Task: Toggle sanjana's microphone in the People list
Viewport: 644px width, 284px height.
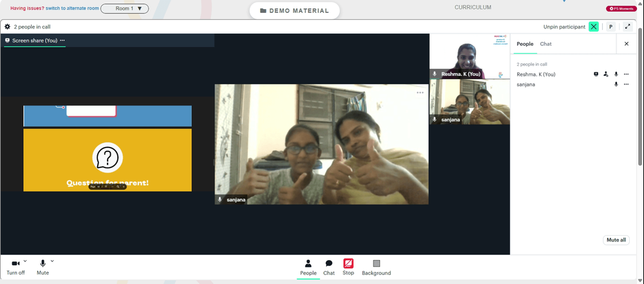Action: tap(616, 84)
